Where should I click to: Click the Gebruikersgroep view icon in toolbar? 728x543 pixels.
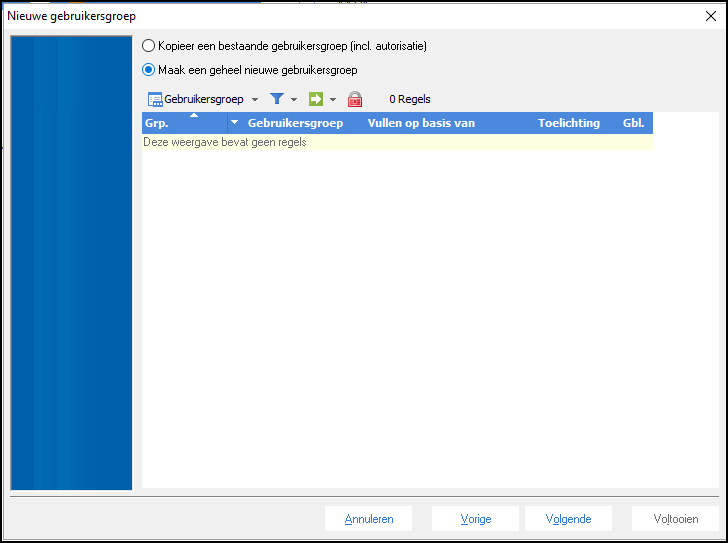click(155, 99)
